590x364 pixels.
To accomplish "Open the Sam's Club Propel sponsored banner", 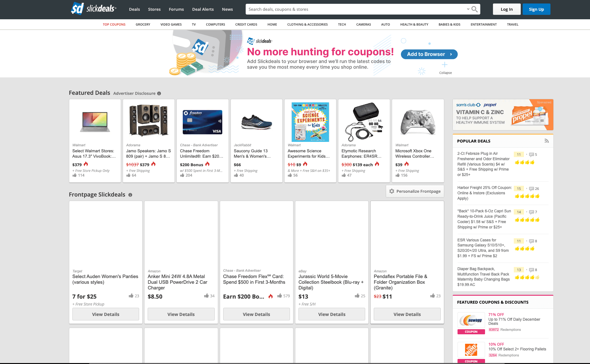I will [503, 115].
